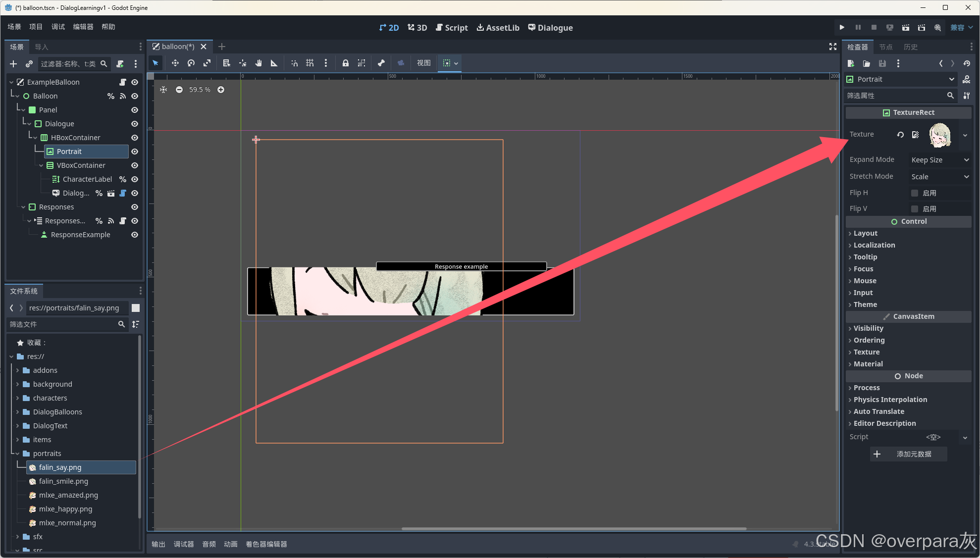Expand the addons folder
This screenshot has width=980, height=558.
[18, 370]
